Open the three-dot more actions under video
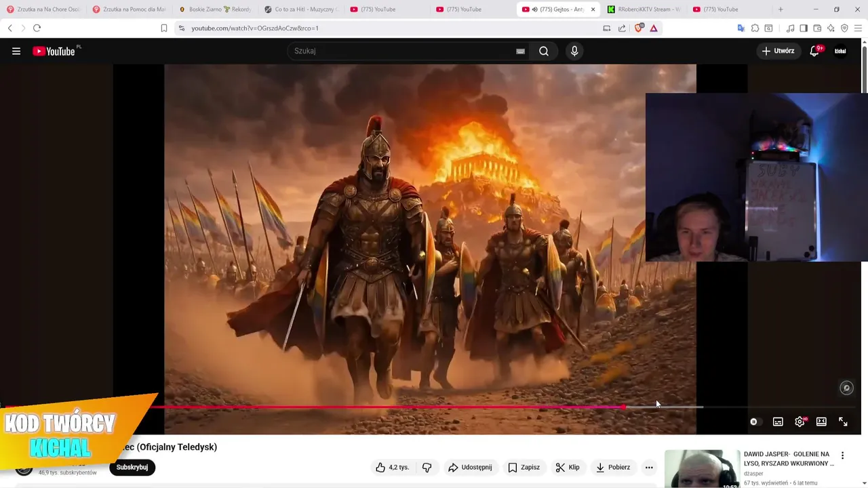Screen dimensions: 868x488 [649, 467]
